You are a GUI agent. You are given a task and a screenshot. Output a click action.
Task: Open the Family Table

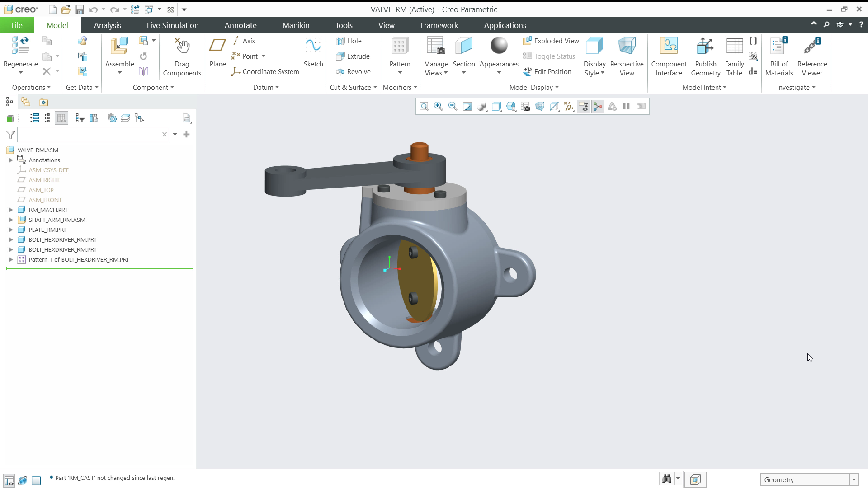(734, 56)
